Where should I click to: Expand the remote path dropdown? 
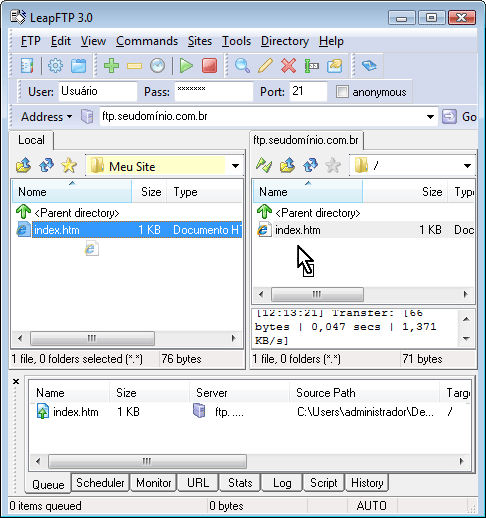467,166
